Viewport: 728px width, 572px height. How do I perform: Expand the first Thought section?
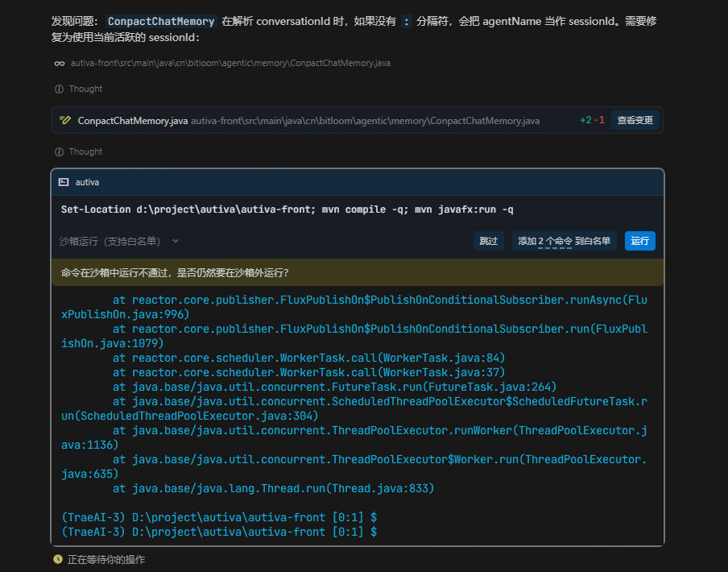tap(85, 89)
